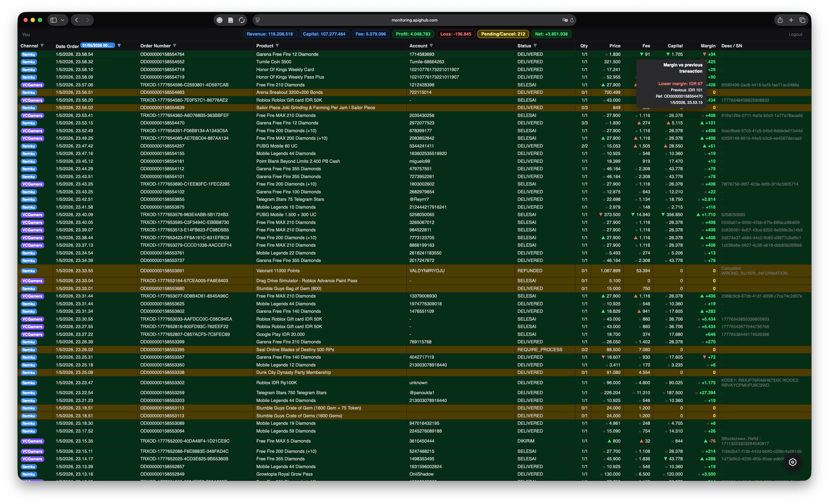The image size is (829, 504).
Task: Click the red down arrow beside price 18.607
Action: [603, 357]
